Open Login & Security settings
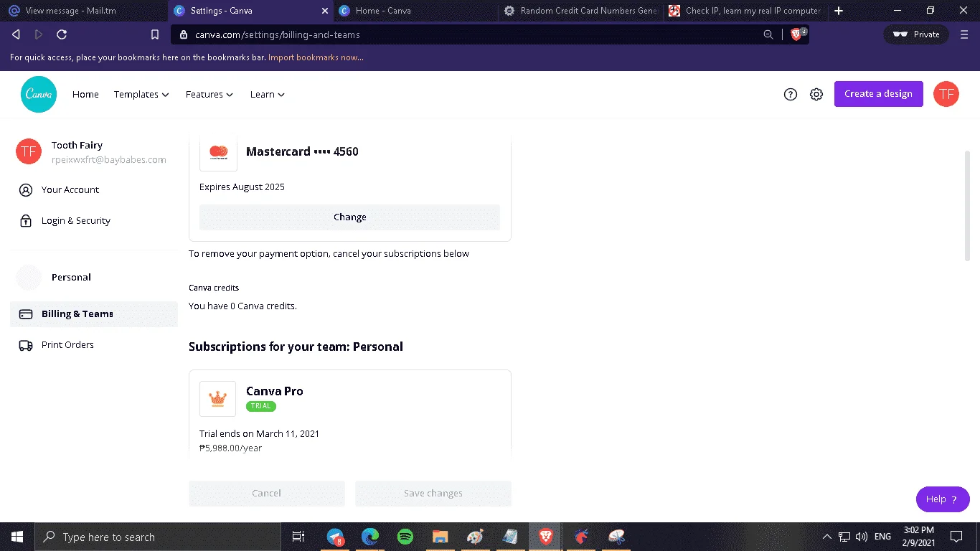Image resolution: width=980 pixels, height=551 pixels. [94, 221]
